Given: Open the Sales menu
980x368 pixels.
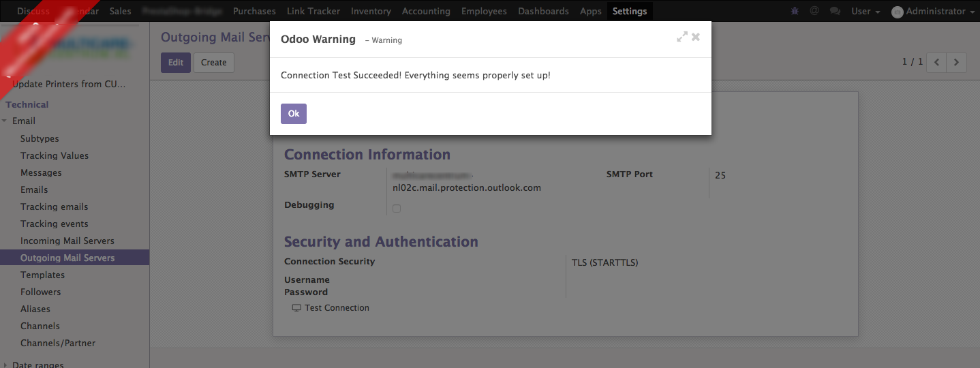Looking at the screenshot, I should tap(121, 11).
